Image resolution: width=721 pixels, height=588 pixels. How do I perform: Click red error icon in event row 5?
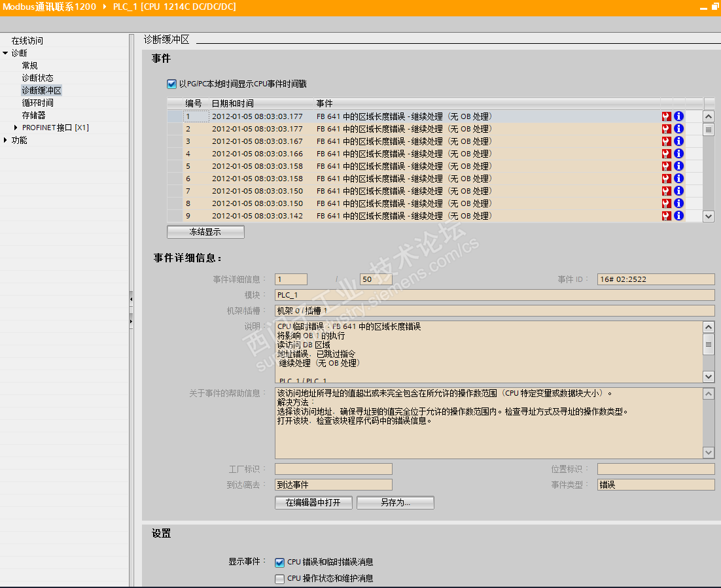[x=666, y=166]
